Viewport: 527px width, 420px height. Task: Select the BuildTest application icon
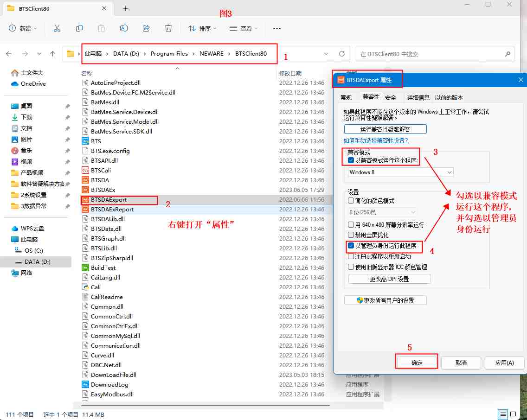point(85,267)
